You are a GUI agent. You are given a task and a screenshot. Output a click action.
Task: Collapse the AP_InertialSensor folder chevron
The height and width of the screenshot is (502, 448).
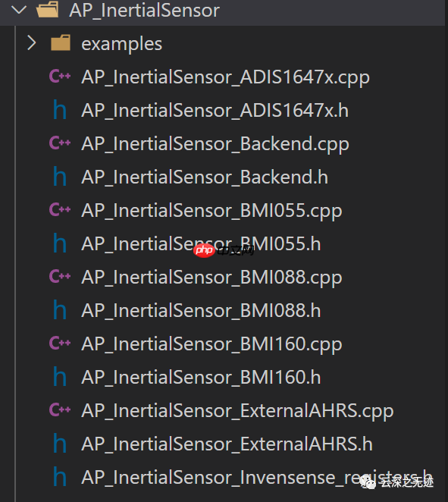[x=19, y=10]
